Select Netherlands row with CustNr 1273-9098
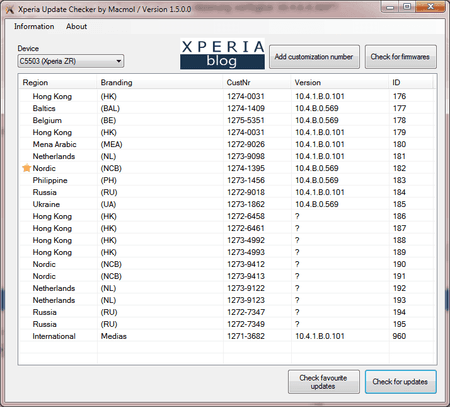This screenshot has height=407, width=450. tap(227, 156)
